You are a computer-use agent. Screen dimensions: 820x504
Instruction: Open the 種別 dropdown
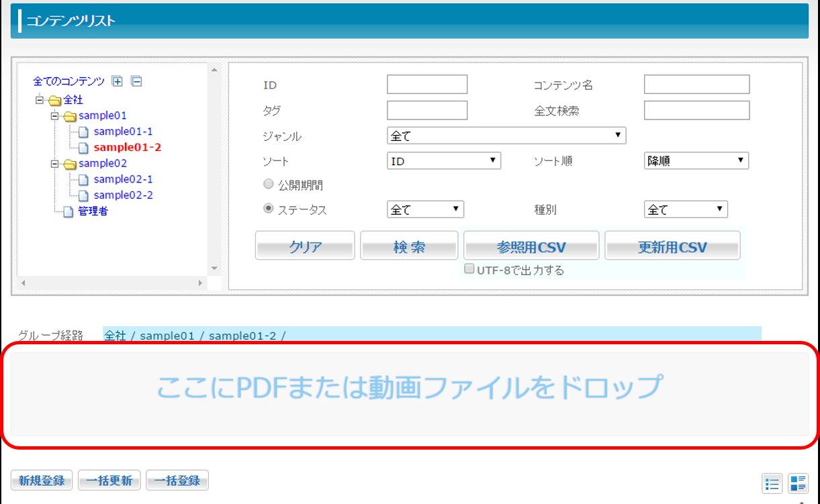pyautogui.click(x=685, y=209)
